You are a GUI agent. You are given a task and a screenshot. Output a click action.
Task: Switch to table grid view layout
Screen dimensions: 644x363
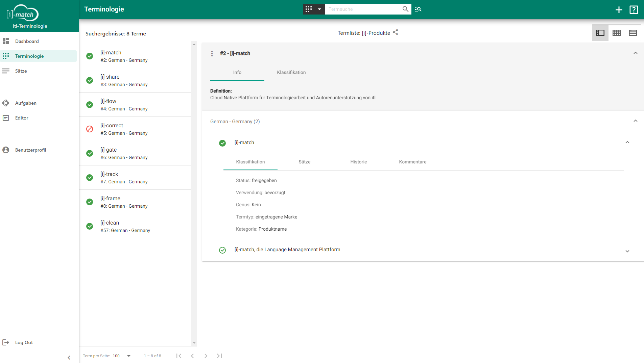[x=617, y=33]
